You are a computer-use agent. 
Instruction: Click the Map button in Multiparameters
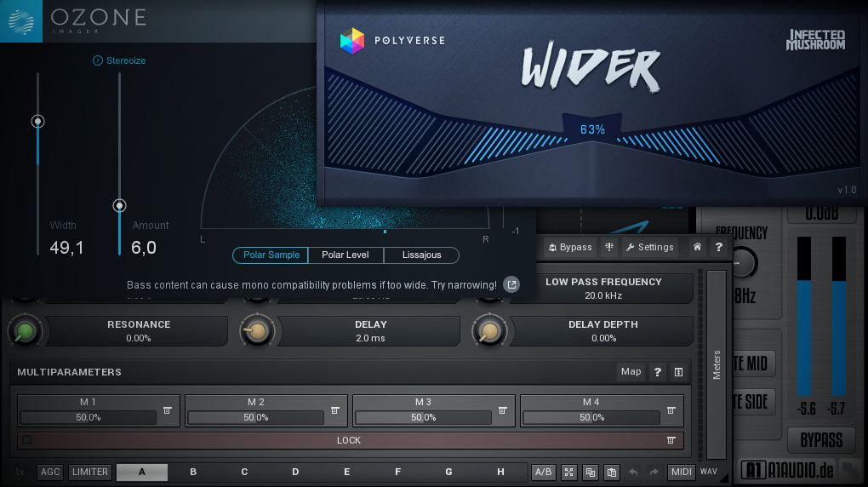pyautogui.click(x=631, y=372)
